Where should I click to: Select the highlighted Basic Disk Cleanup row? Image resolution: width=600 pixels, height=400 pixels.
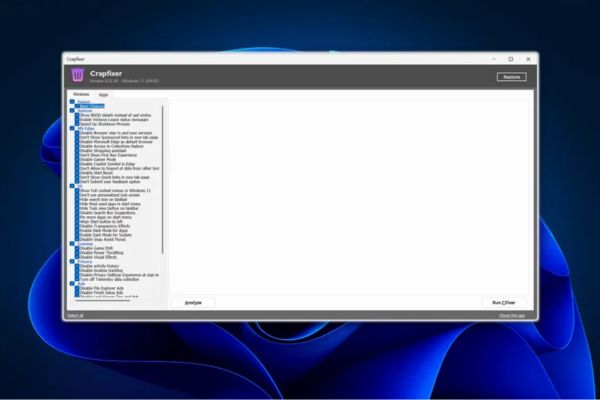coord(92,106)
